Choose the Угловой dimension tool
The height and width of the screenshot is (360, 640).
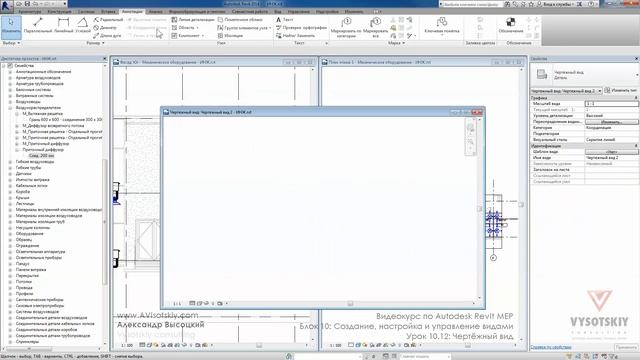[83, 25]
